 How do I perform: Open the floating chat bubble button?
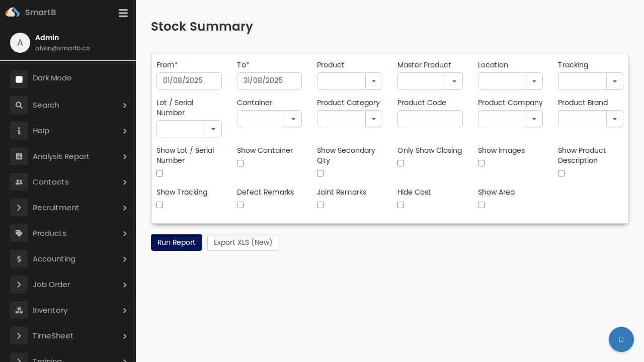[x=621, y=339]
